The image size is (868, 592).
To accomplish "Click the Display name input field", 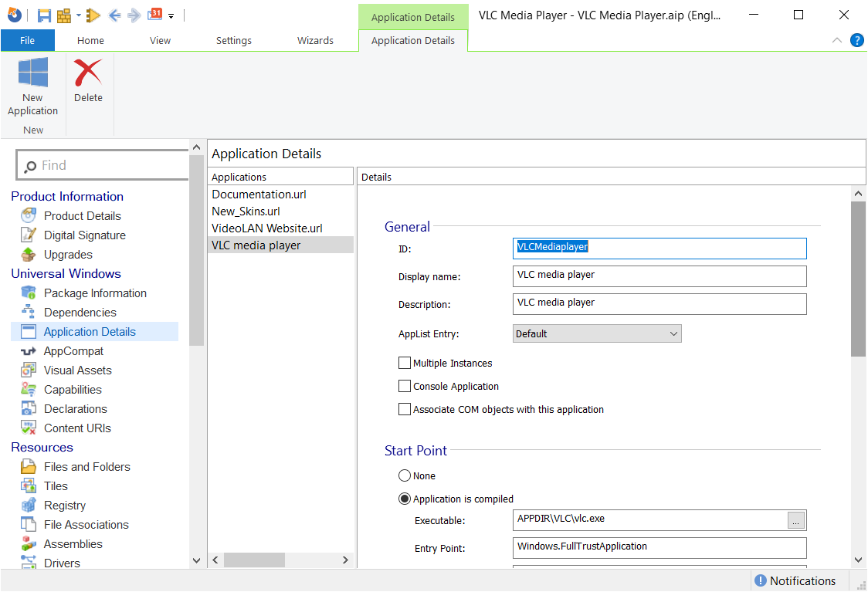I will coord(659,276).
